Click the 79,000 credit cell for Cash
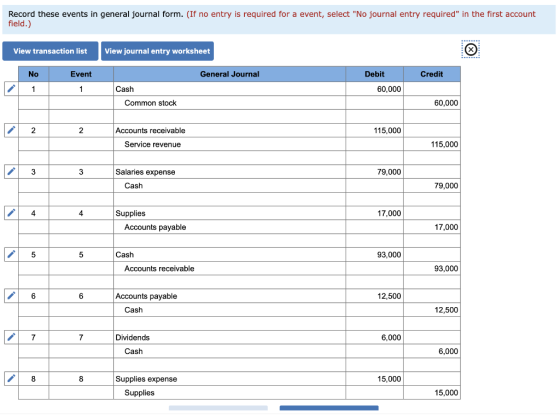Viewport: 560px width, 417px height. [x=432, y=186]
